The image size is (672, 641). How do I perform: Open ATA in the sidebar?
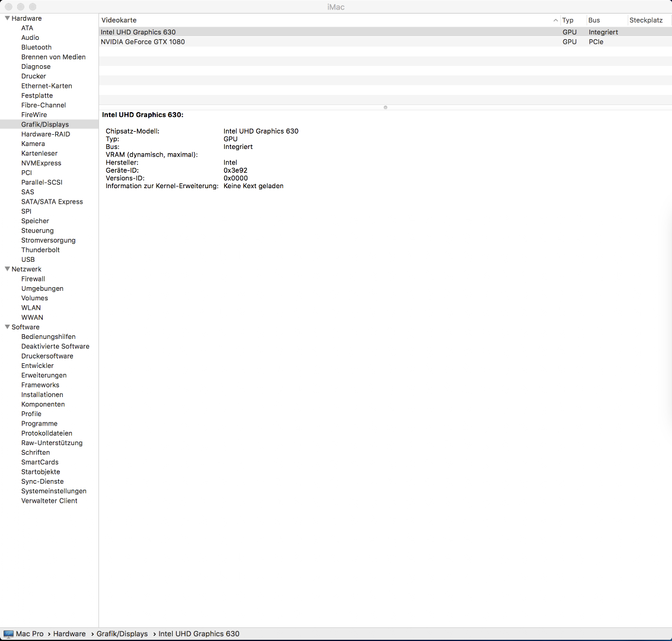27,28
